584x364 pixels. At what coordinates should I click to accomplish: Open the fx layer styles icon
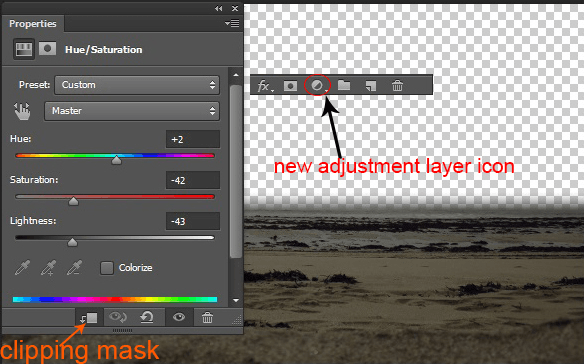click(265, 86)
